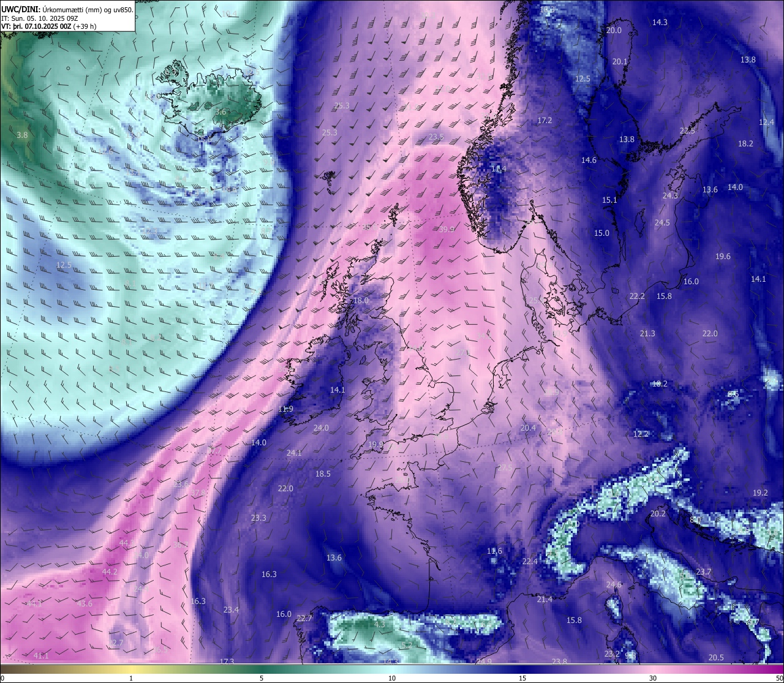Click the 20.0 value at top

tap(614, 31)
